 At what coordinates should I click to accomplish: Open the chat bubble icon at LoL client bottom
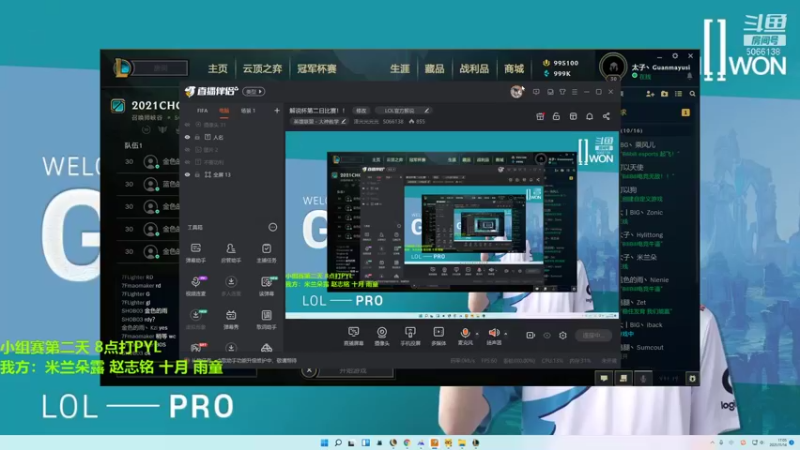click(604, 378)
